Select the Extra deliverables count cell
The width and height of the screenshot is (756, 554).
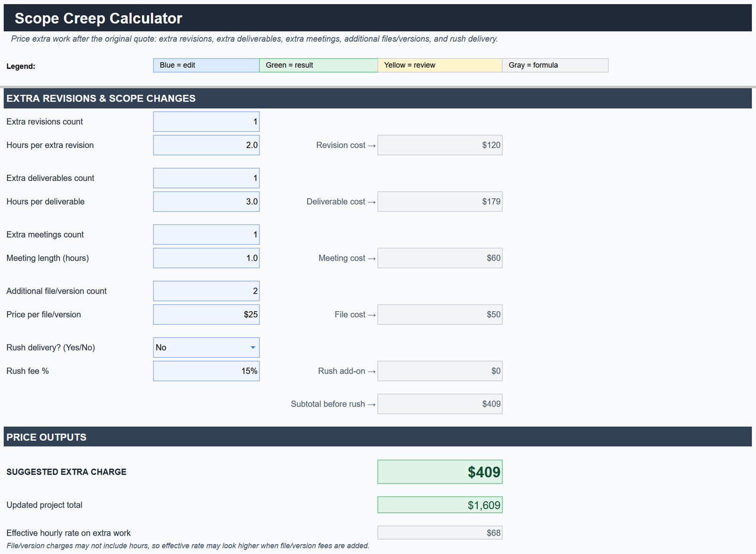206,178
